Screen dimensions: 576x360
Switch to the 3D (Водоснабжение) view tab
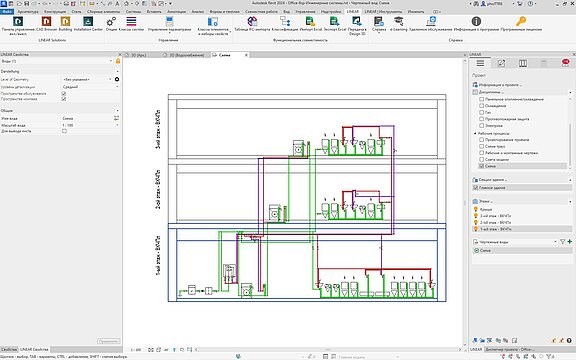point(186,55)
